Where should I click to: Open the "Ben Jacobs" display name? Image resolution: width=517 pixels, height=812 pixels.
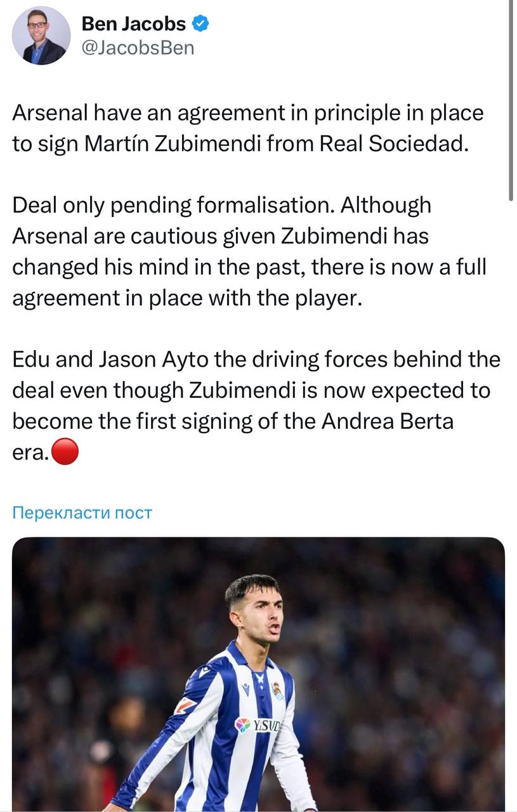[134, 24]
